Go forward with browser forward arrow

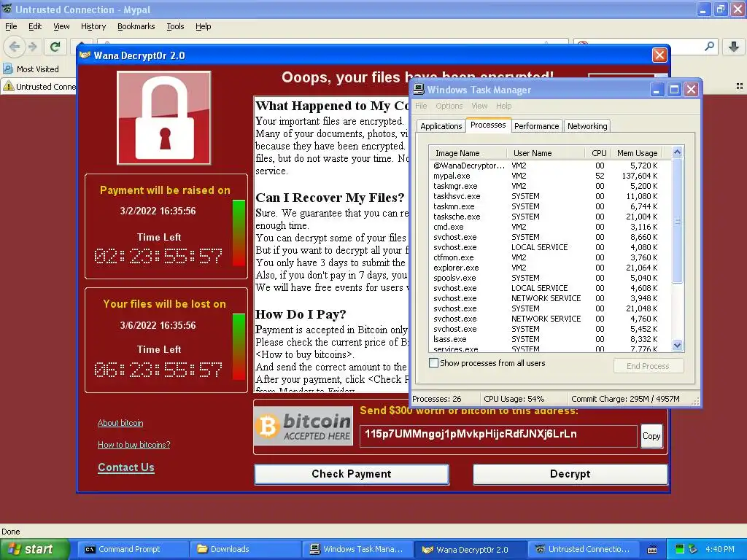coord(33,47)
